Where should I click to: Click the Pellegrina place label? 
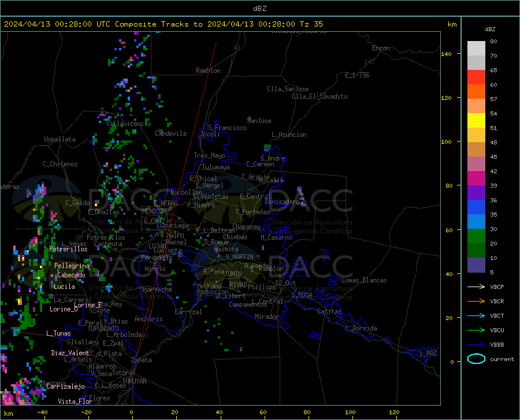pos(72,266)
